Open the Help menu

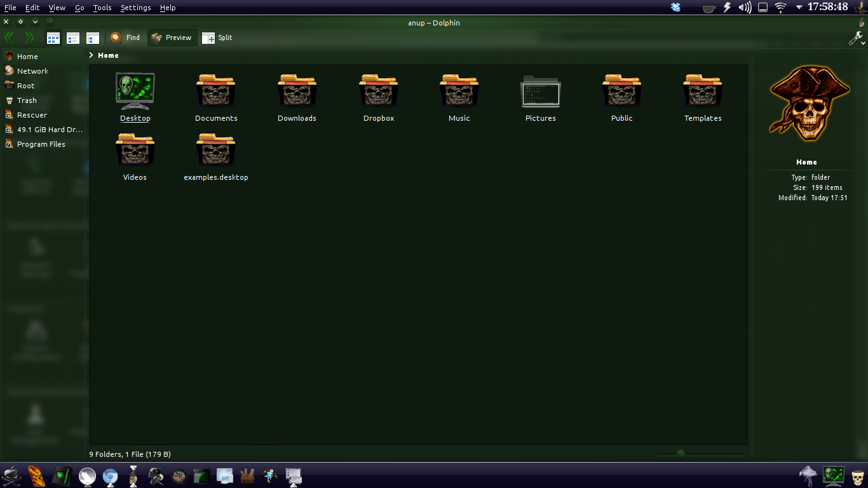(168, 8)
